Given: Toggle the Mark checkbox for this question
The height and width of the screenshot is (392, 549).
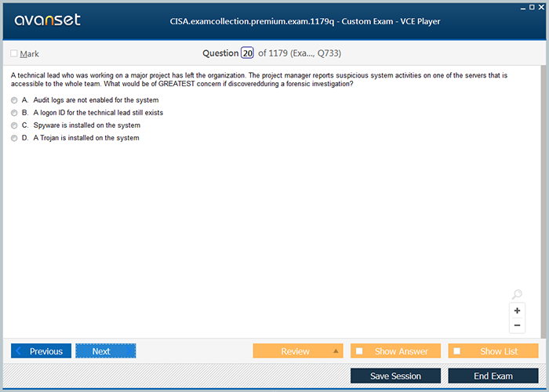Looking at the screenshot, I should click(14, 54).
